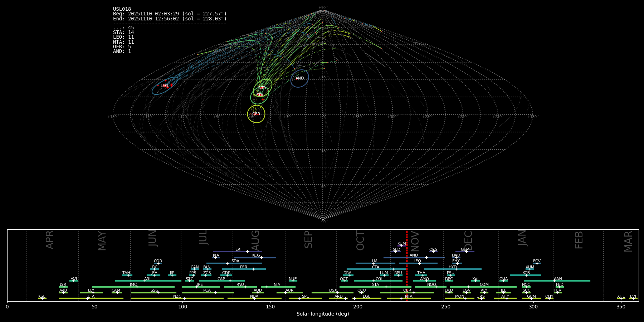Click the LEO radiant ellipse on sky map
The height and width of the screenshot is (322, 644).
(x=165, y=86)
